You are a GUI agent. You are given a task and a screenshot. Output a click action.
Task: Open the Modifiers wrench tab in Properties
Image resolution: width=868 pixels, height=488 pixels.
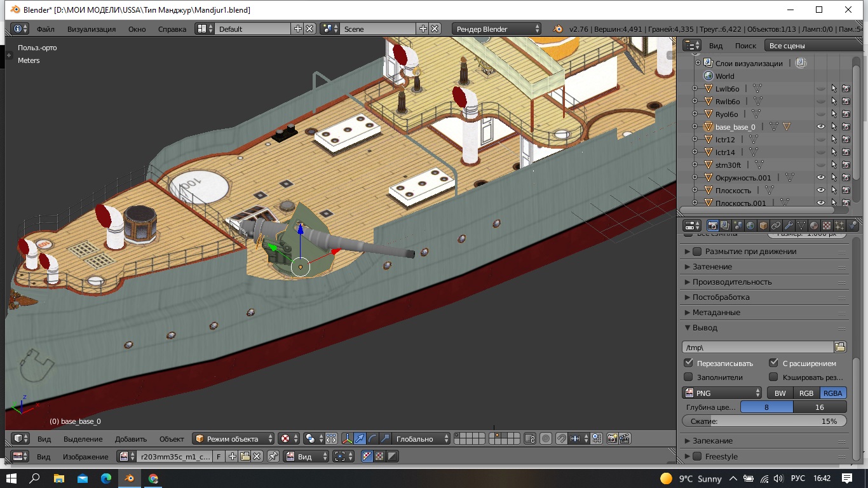pos(789,226)
